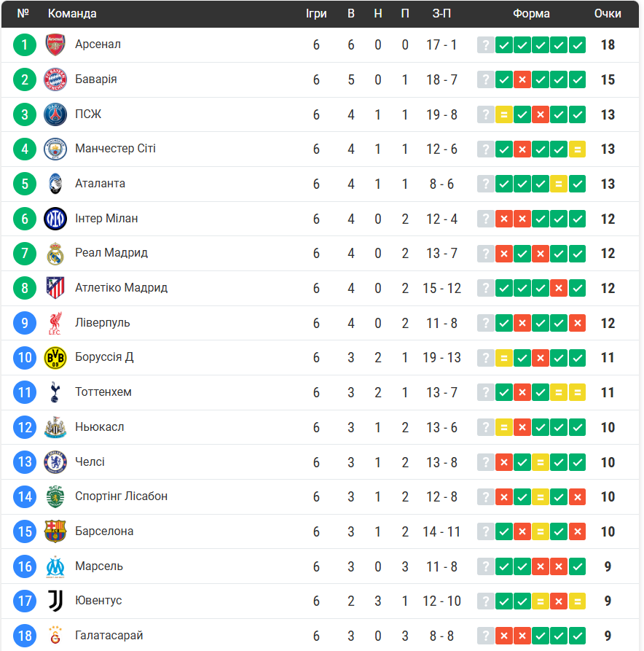Screen dimensions: 644x651
Task: Open the Галатасарай team page
Action: click(x=109, y=636)
